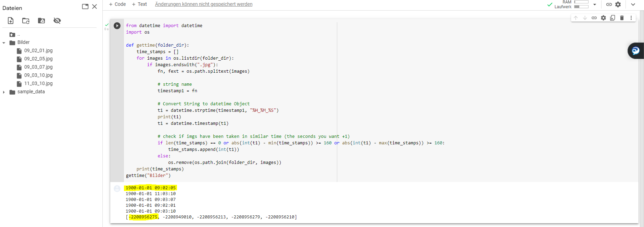The width and height of the screenshot is (644, 227).
Task: Open editor settings from the cell toolbar
Action: coord(603,18)
